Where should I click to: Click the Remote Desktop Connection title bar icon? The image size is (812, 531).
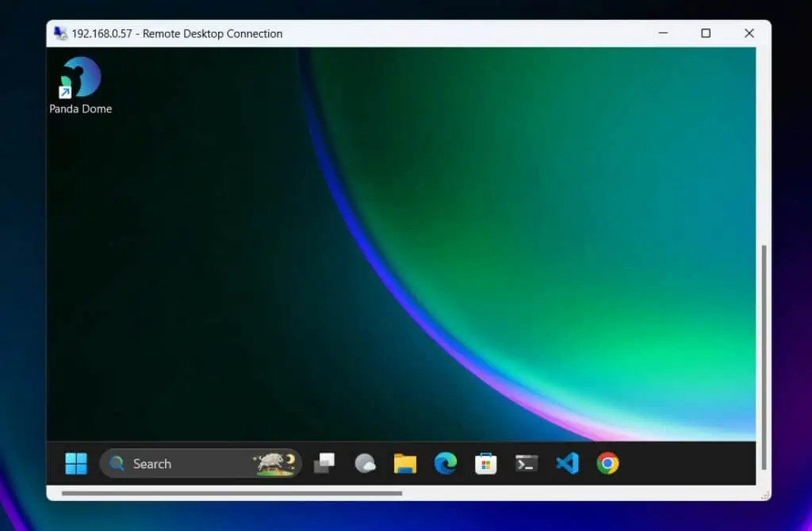tap(60, 33)
